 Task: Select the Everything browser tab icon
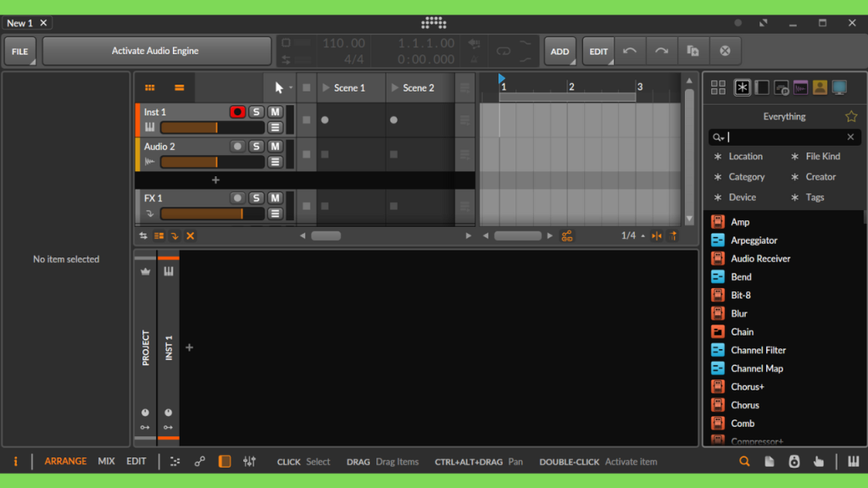pyautogui.click(x=743, y=87)
